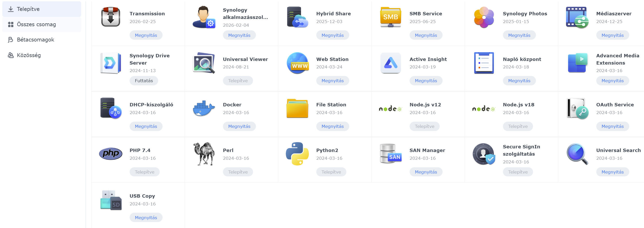Viewport: 644px width, 228px height.
Task: Click the SAN Manager title text
Action: [427, 150]
